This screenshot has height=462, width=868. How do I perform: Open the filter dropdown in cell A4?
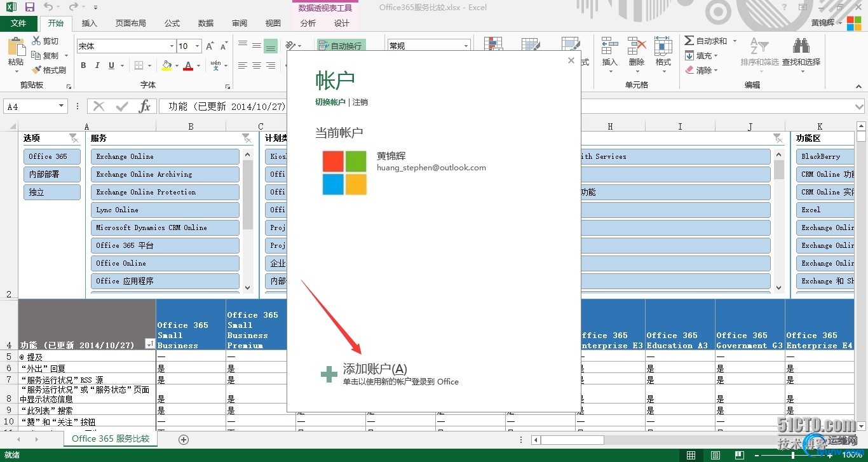pos(150,344)
